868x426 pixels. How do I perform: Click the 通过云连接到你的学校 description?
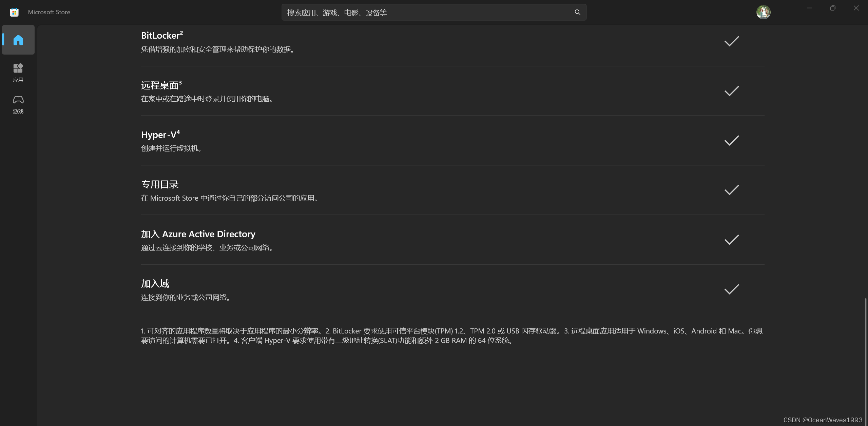207,248
